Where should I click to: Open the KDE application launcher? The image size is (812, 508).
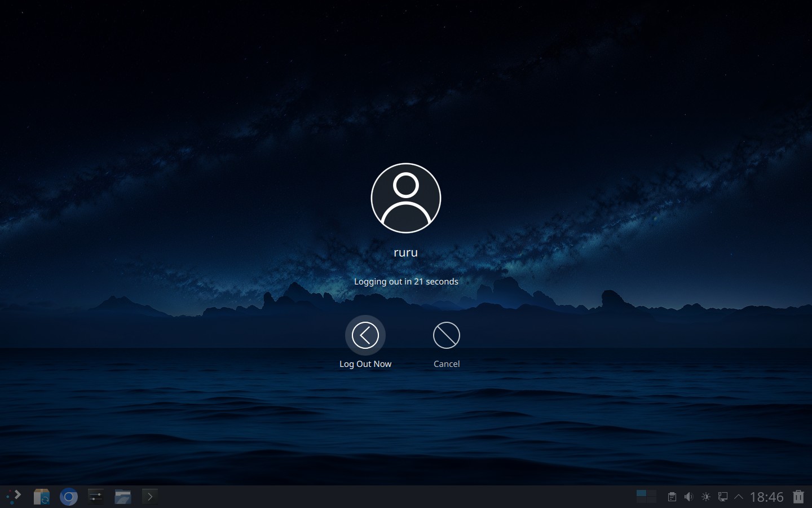click(x=14, y=497)
